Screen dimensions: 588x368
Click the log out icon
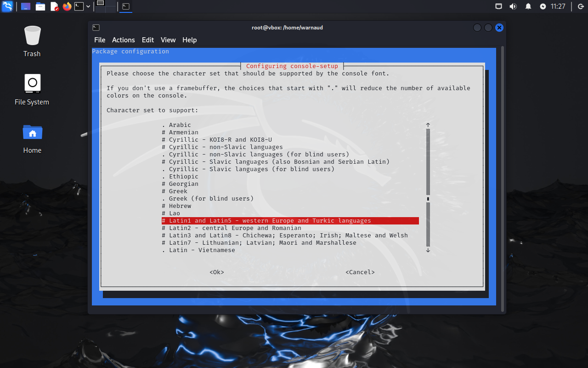point(580,6)
